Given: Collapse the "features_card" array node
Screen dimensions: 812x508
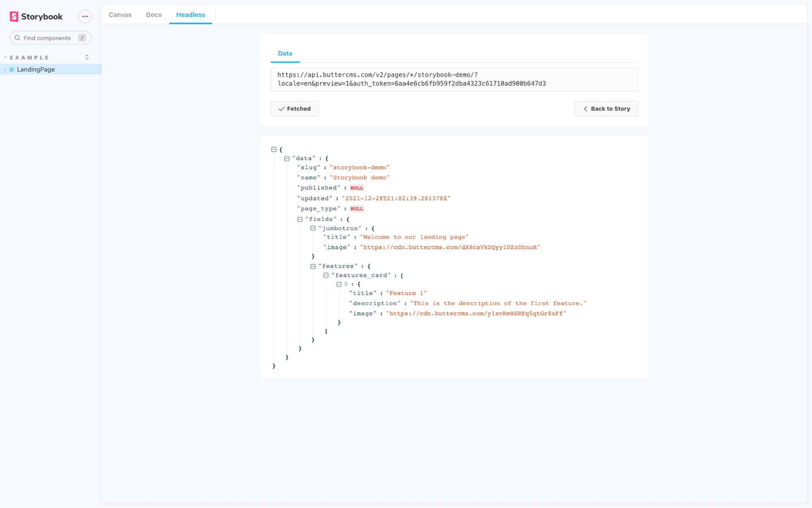Looking at the screenshot, I should click(326, 276).
